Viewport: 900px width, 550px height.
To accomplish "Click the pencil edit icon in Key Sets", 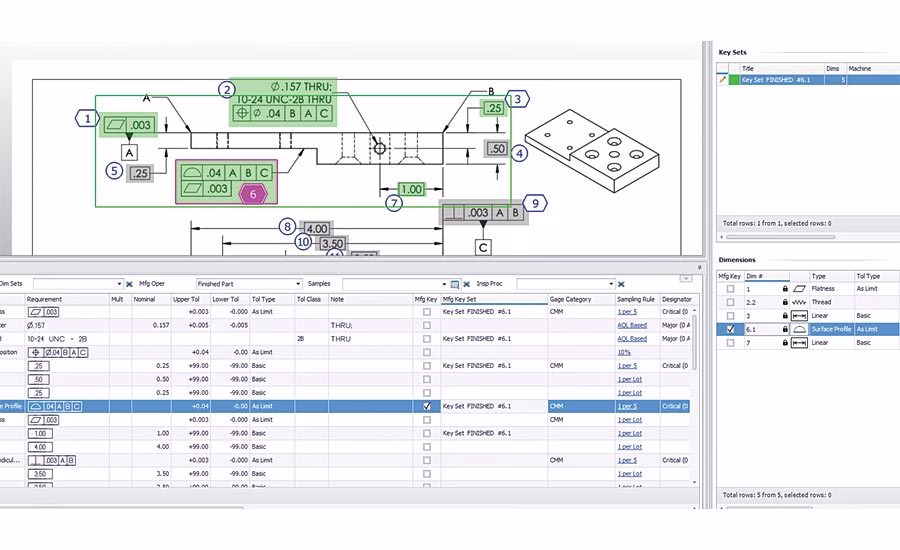I will [x=723, y=80].
